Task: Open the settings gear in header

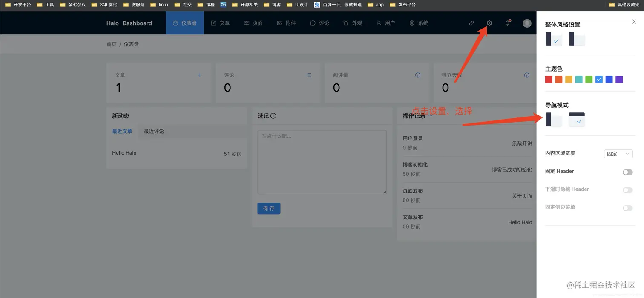Action: 489,23
